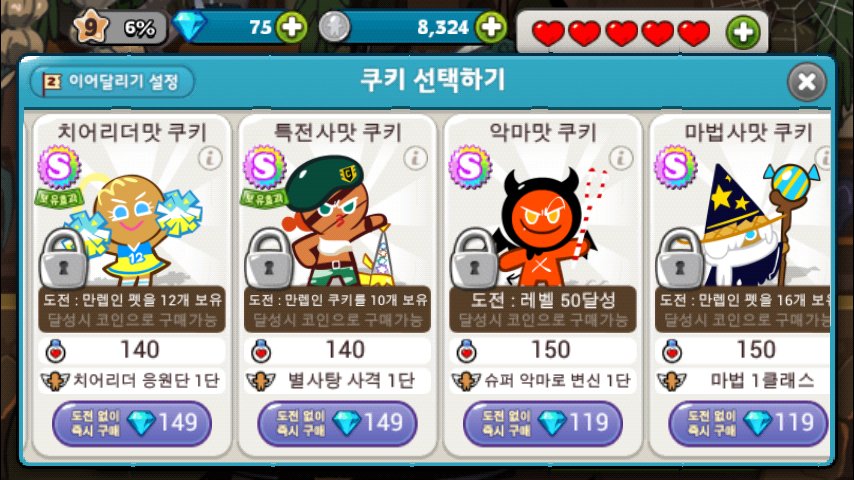Open info for 특전사맛 쿠키

tap(416, 159)
